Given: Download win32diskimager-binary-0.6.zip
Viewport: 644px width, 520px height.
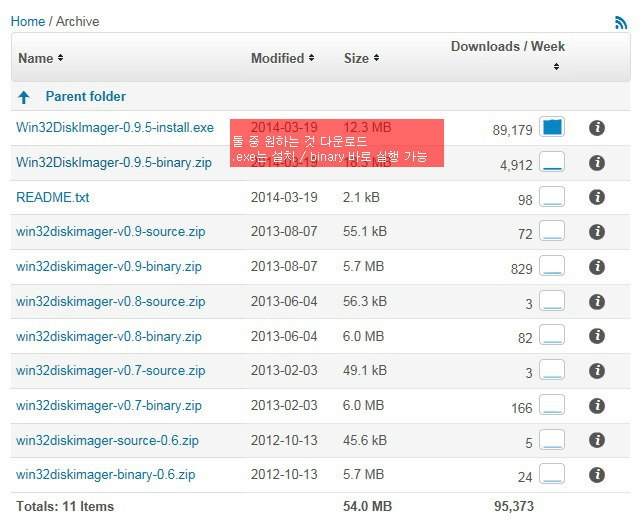Looking at the screenshot, I should tap(106, 475).
